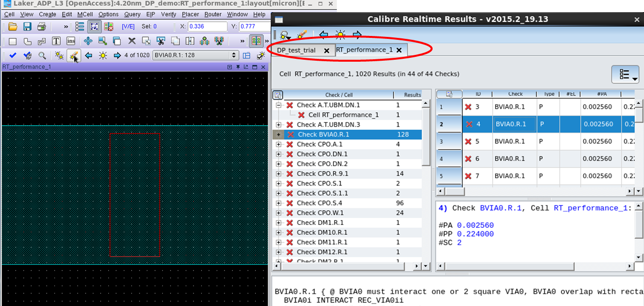This screenshot has height=306, width=644.
Task: Click the Move tool four-arrow icon
Action: (x=88, y=41)
